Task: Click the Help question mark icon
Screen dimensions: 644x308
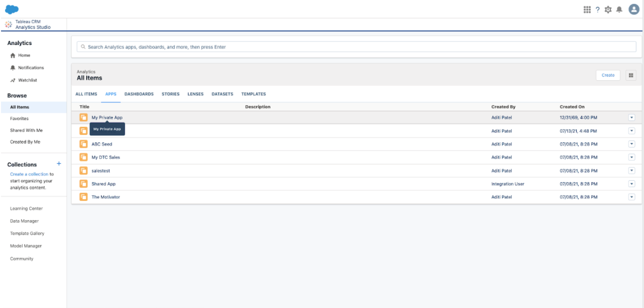Action: click(x=598, y=9)
